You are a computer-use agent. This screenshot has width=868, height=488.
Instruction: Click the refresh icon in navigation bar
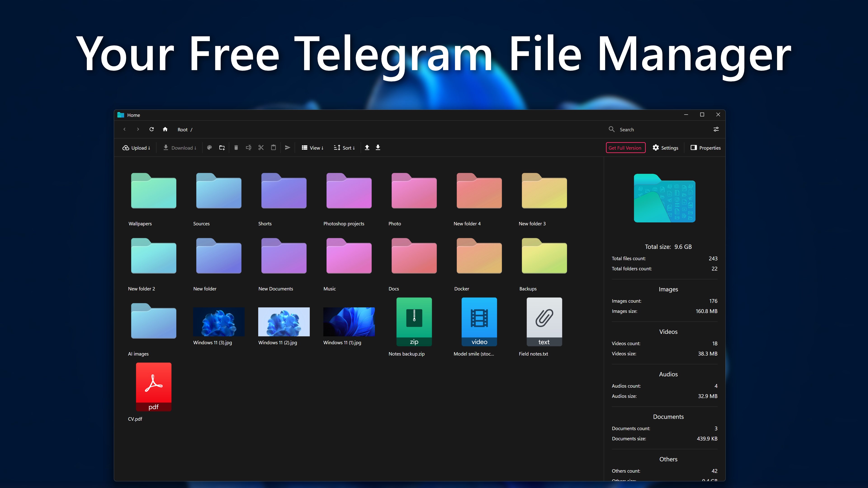point(152,129)
